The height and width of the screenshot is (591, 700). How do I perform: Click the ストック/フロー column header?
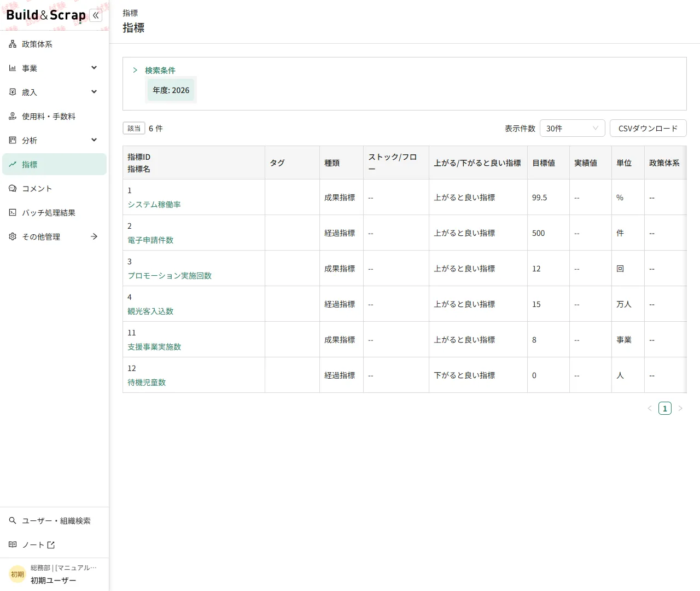pos(396,163)
